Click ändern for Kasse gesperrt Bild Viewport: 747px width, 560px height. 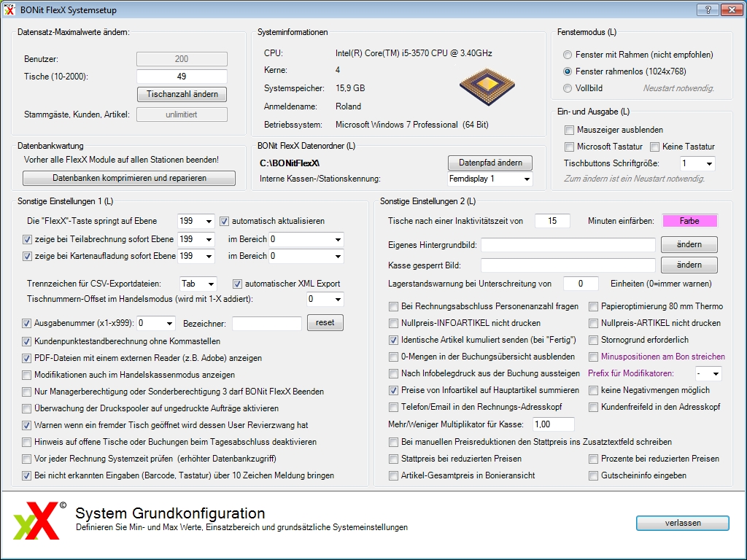[689, 265]
